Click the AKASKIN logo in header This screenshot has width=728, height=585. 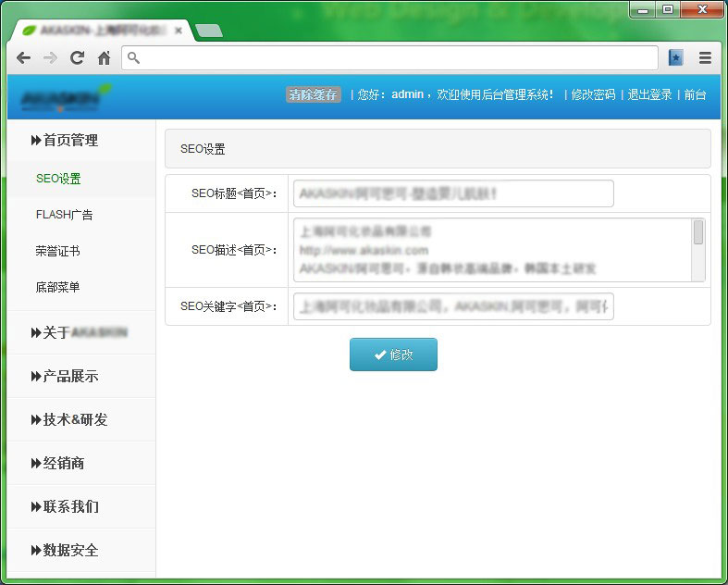point(66,98)
